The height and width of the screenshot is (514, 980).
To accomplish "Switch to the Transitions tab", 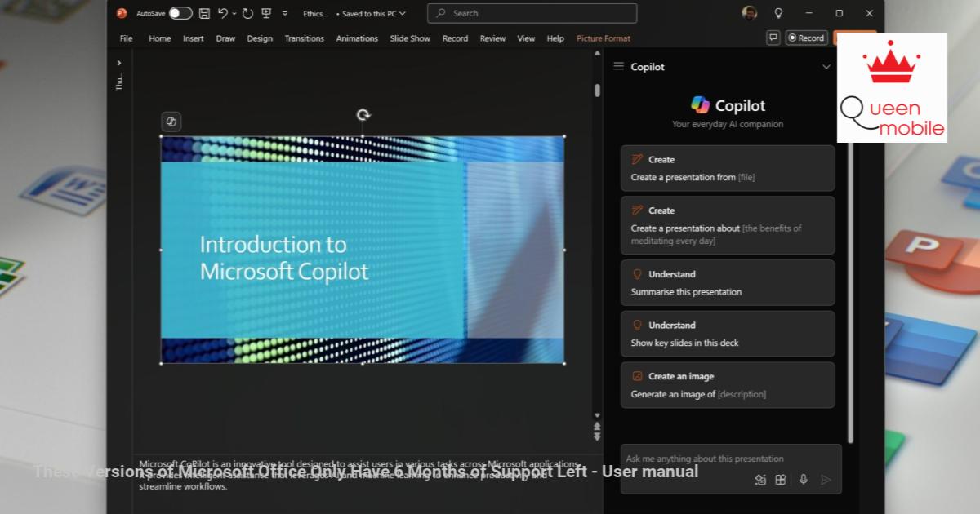I will tap(304, 38).
